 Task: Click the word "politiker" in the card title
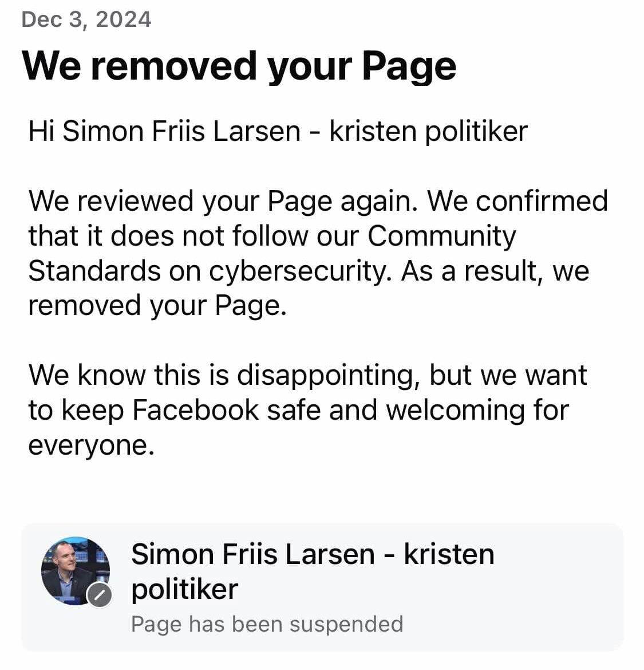(x=184, y=589)
